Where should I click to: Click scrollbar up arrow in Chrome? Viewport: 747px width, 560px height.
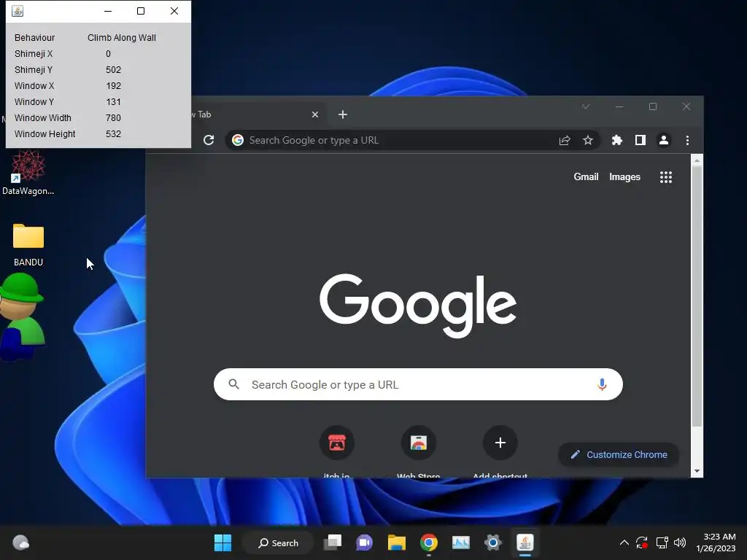click(x=697, y=160)
